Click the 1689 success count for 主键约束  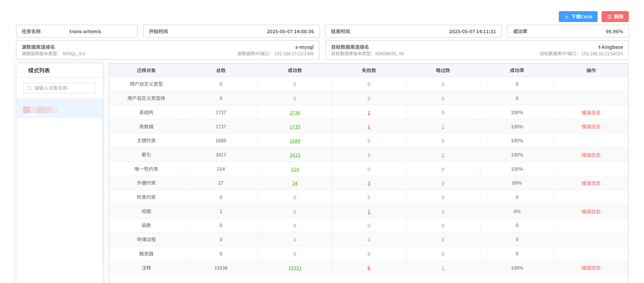click(x=294, y=141)
